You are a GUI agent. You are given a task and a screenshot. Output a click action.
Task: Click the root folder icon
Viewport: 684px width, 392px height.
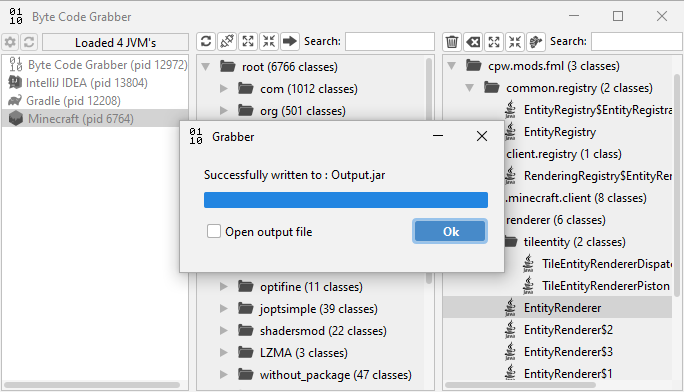pos(228,66)
